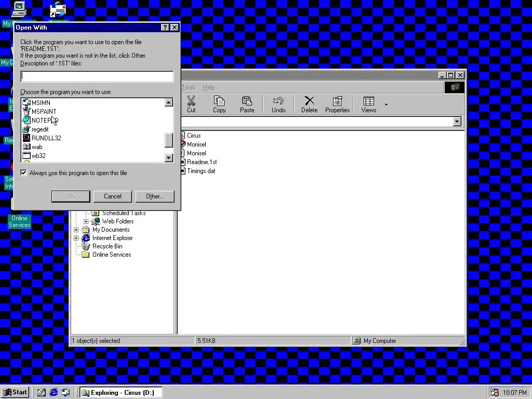The width and height of the screenshot is (532, 399).
Task: Click Exploring - Cirrus (D:) taskbar button
Action: tap(121, 393)
